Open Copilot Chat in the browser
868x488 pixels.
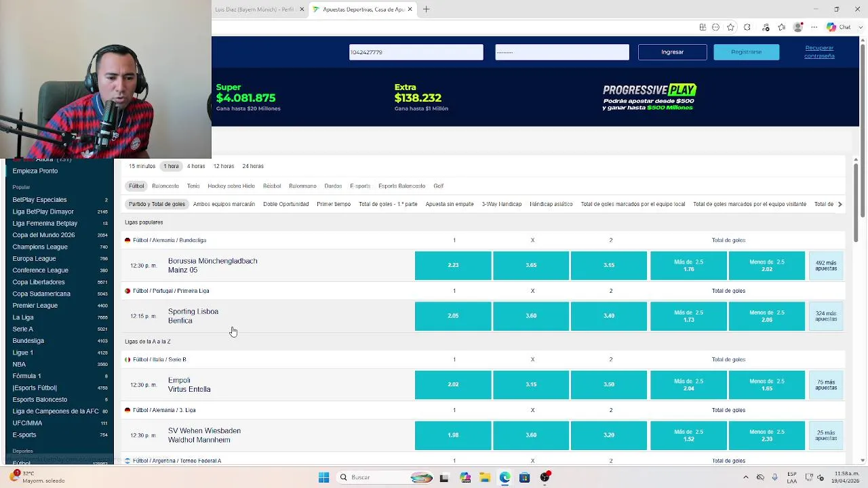coord(837,27)
